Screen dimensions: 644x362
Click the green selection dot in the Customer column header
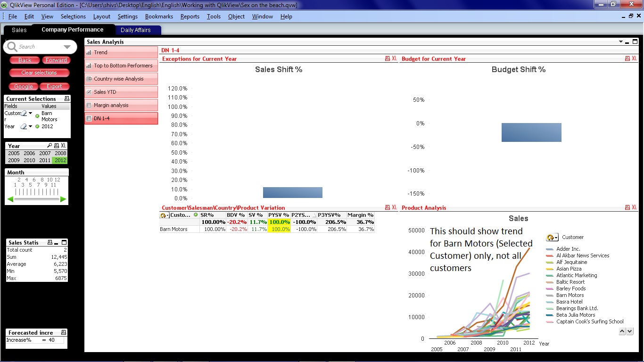(196, 215)
